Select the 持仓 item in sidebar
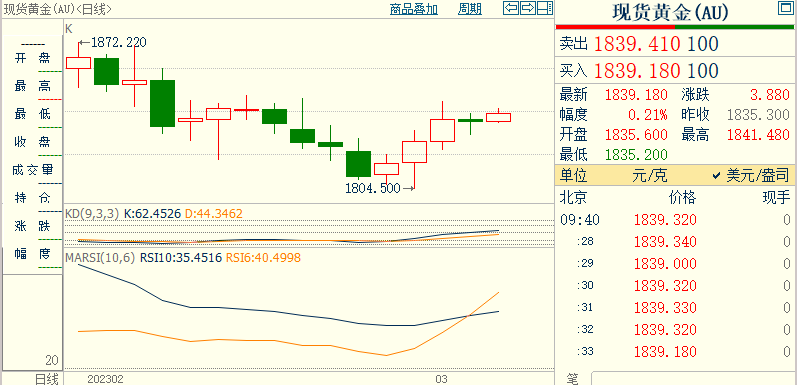Image resolution: width=797 pixels, height=385 pixels. click(x=33, y=198)
